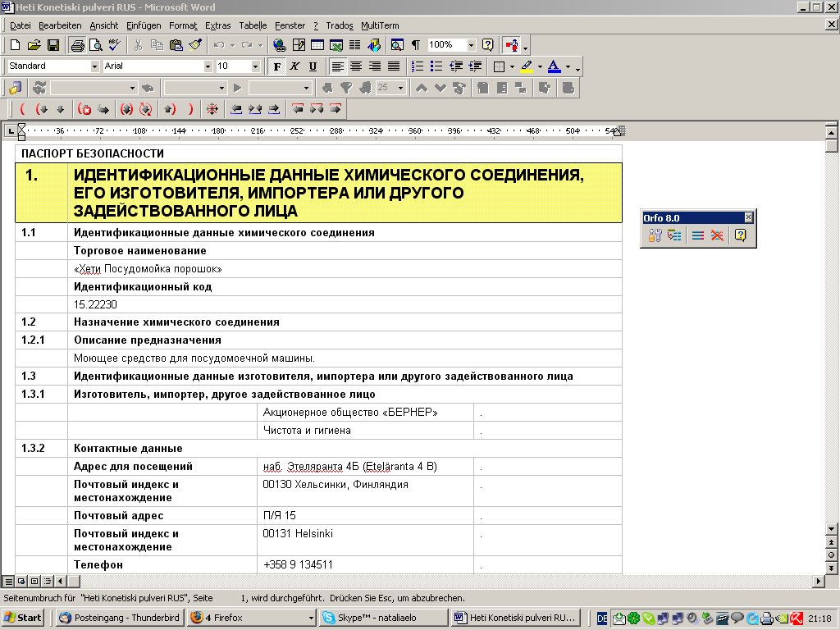Click the Trados red concordance star icon

(x=212, y=109)
